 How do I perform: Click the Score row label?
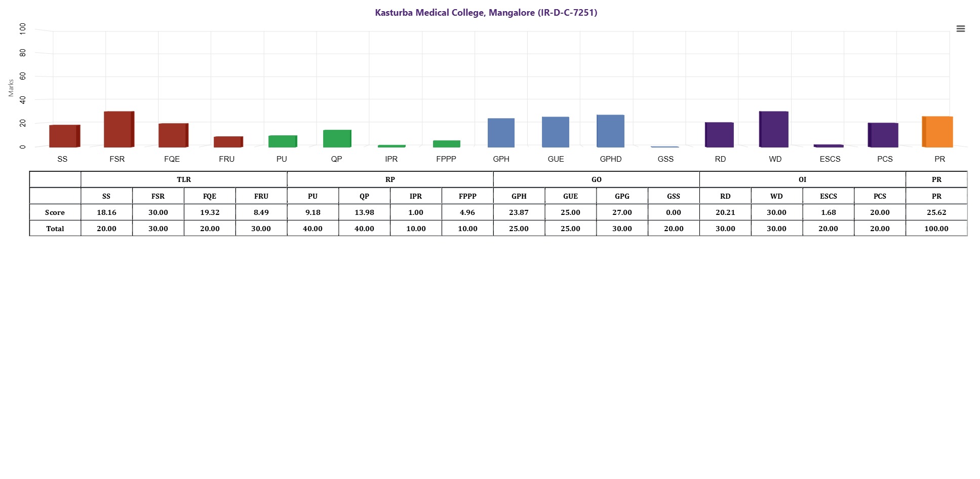pyautogui.click(x=55, y=212)
